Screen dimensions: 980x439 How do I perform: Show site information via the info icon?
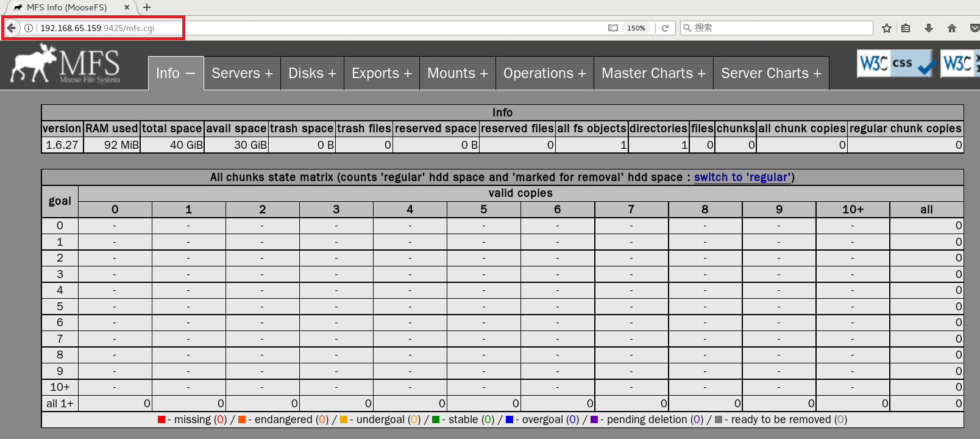pos(29,28)
